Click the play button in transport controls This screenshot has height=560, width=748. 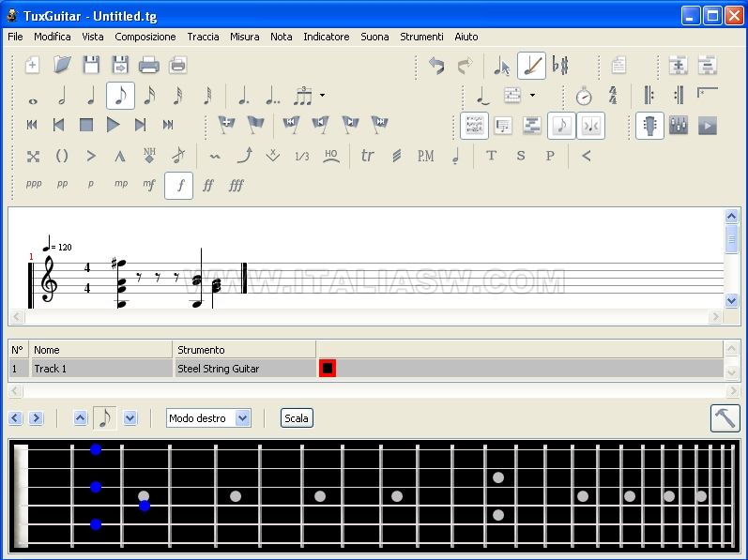(114, 125)
